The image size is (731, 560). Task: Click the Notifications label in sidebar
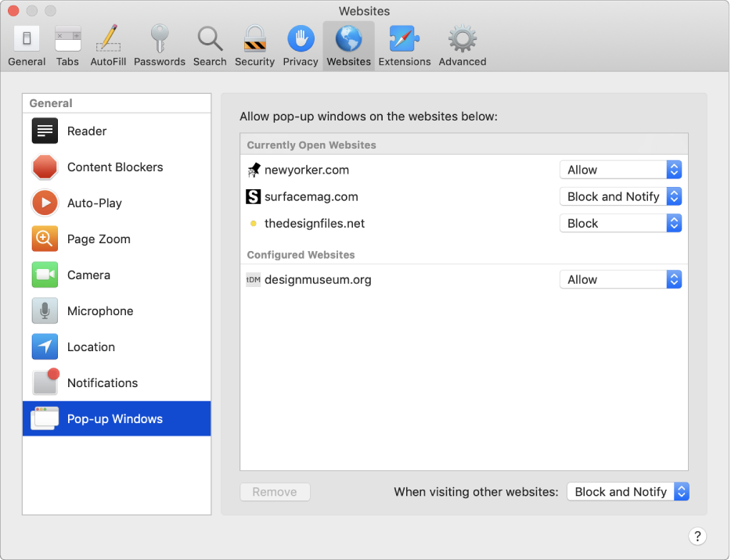tap(103, 382)
